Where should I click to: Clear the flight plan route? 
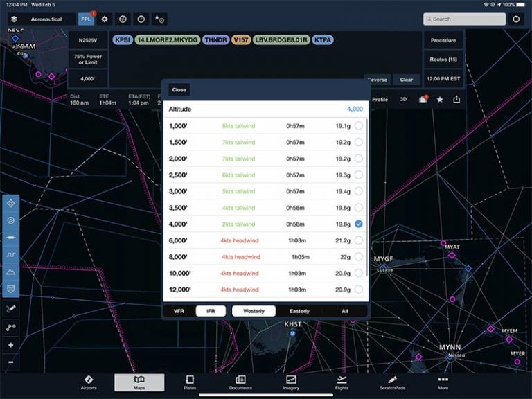(407, 80)
